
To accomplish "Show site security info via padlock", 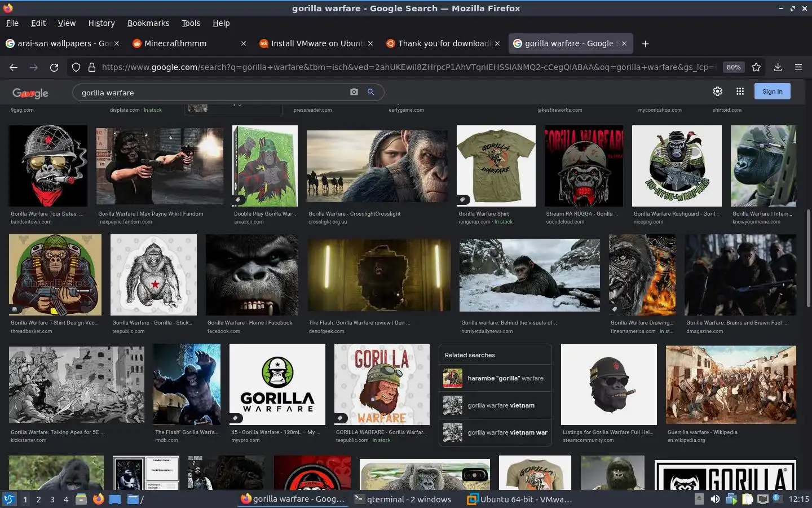I will (92, 67).
